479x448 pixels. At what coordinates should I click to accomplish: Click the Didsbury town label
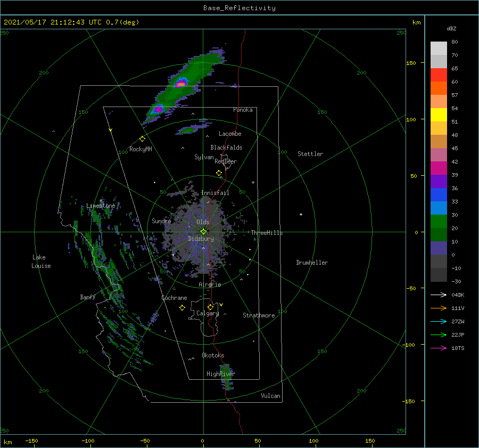201,239
